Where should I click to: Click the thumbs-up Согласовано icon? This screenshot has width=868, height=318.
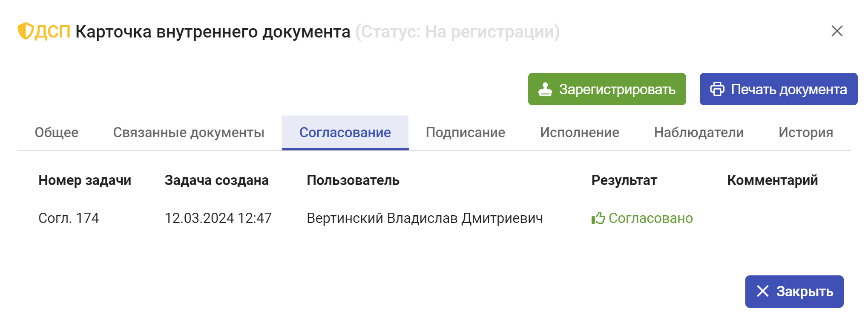pos(598,218)
